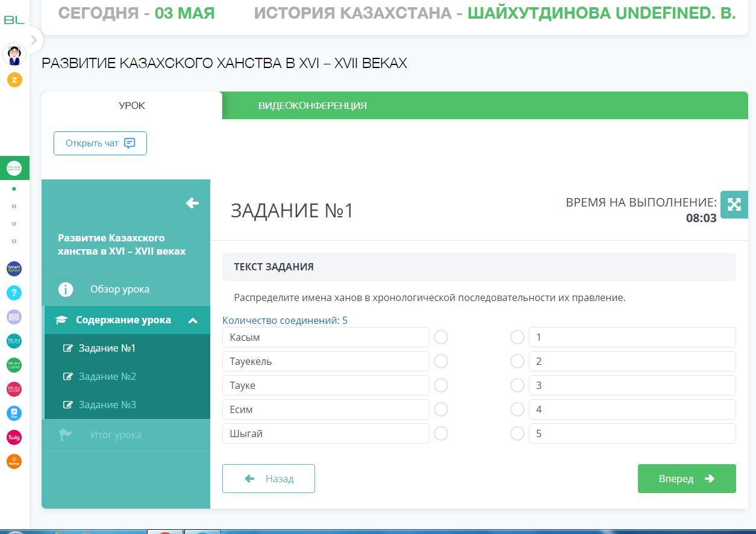Collapse Содержание урока with the chevron
This screenshot has height=534, width=756.
click(193, 320)
